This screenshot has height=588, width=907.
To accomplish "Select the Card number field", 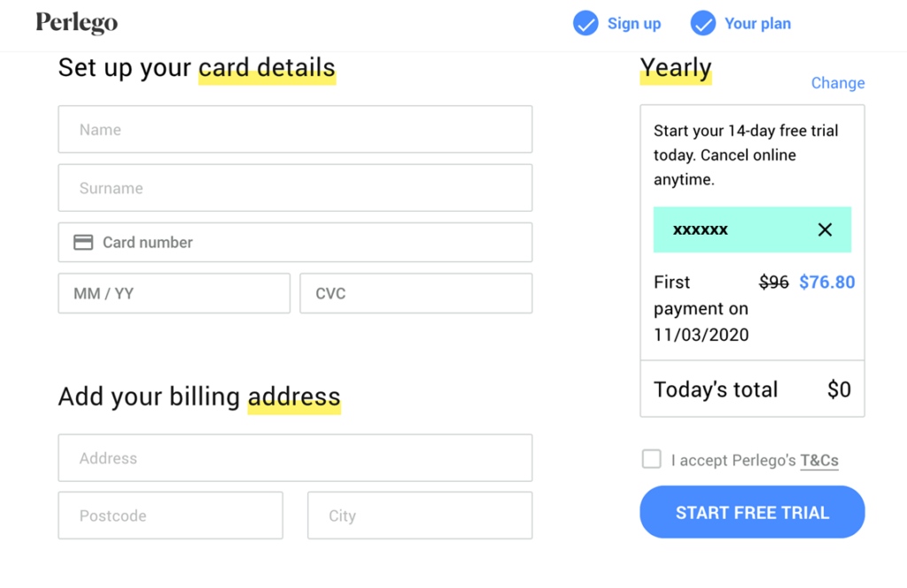I will (x=295, y=243).
